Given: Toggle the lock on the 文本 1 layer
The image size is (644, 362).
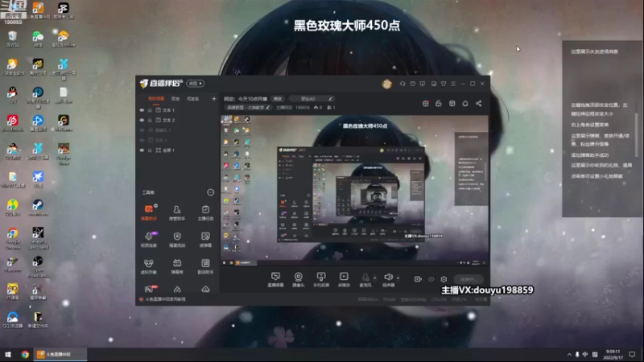Looking at the screenshot, I should 150,110.
